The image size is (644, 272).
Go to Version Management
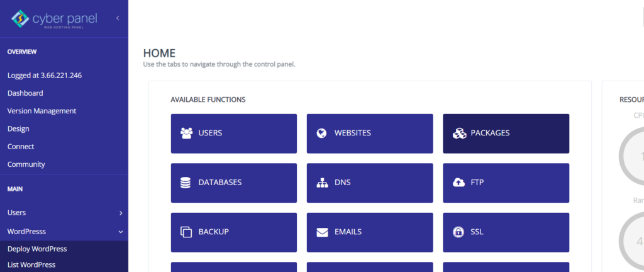[42, 111]
